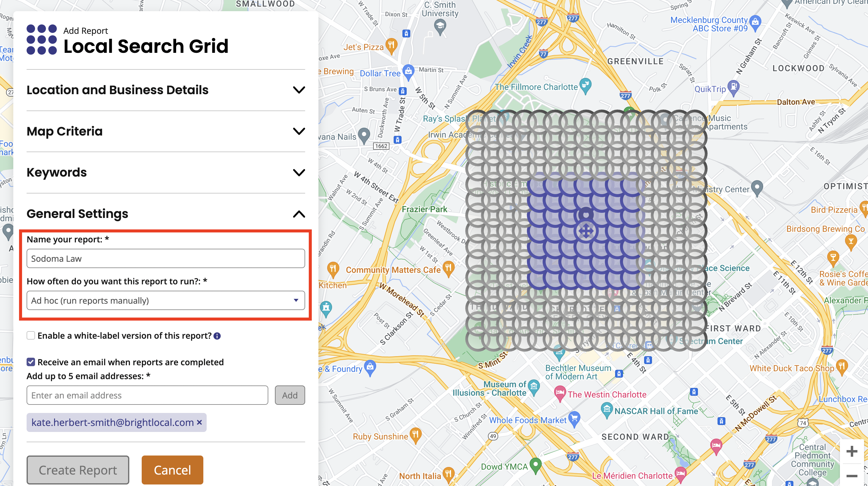Click C. Smith University marker
The image size is (868, 486).
pos(440,27)
